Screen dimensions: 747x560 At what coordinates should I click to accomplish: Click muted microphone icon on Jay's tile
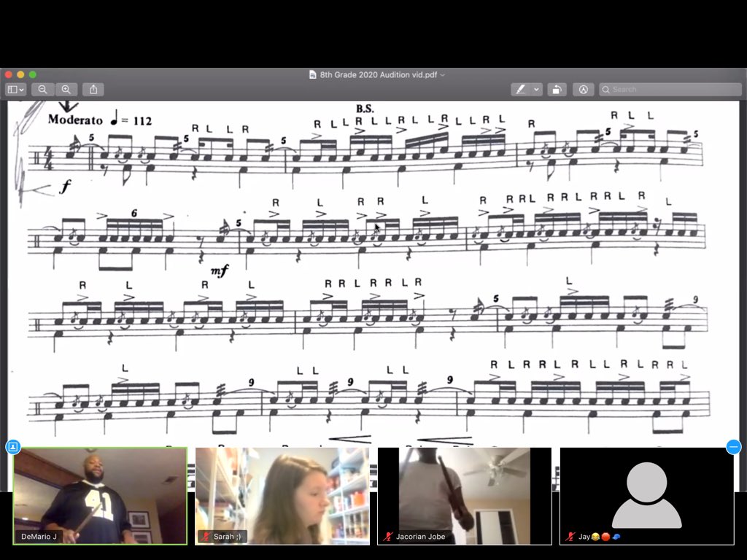click(570, 537)
